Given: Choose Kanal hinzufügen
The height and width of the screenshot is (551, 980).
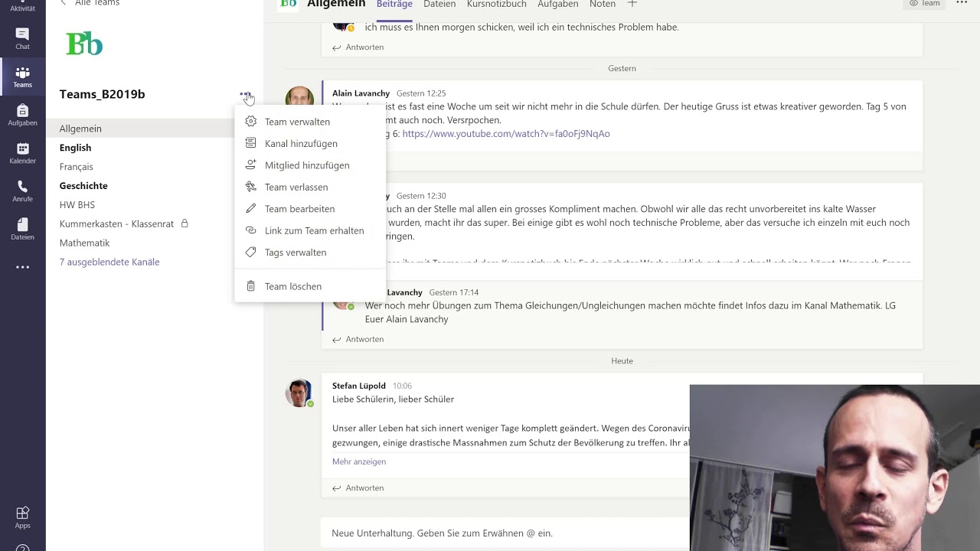Looking at the screenshot, I should (310, 143).
